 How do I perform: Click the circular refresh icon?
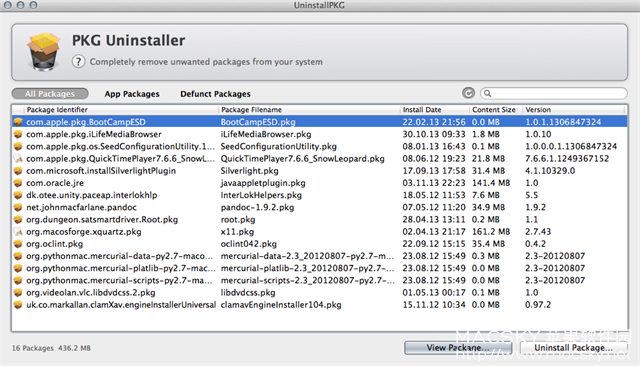tap(468, 93)
